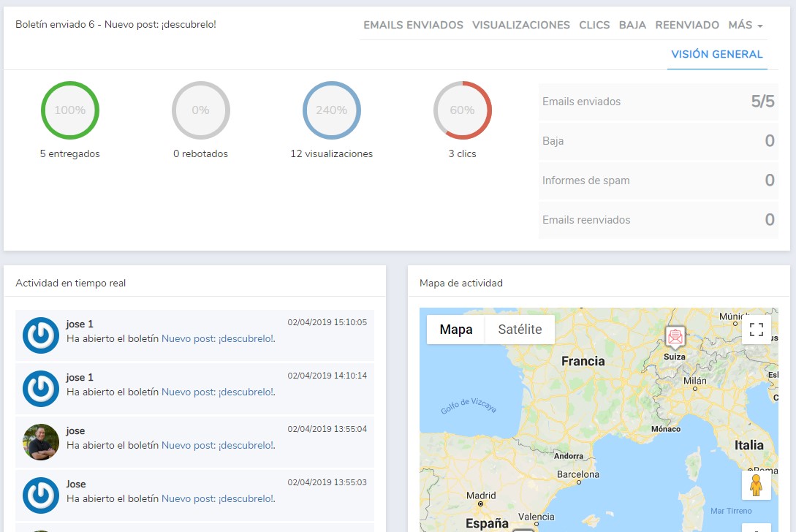The width and height of the screenshot is (796, 532).
Task: Click the 0% rebotados circle
Action: tap(201, 110)
